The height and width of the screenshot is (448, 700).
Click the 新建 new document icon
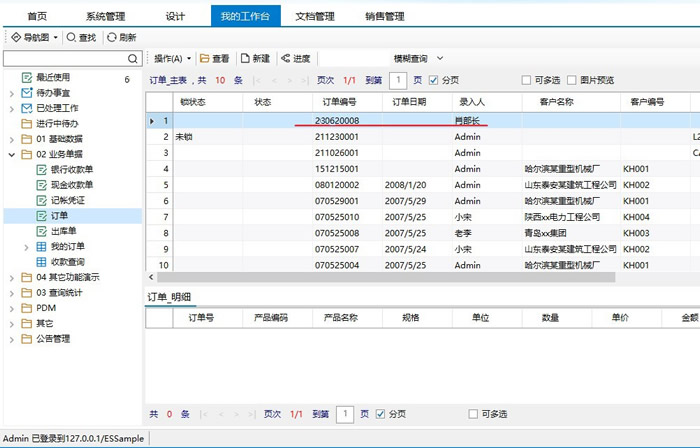pos(245,59)
